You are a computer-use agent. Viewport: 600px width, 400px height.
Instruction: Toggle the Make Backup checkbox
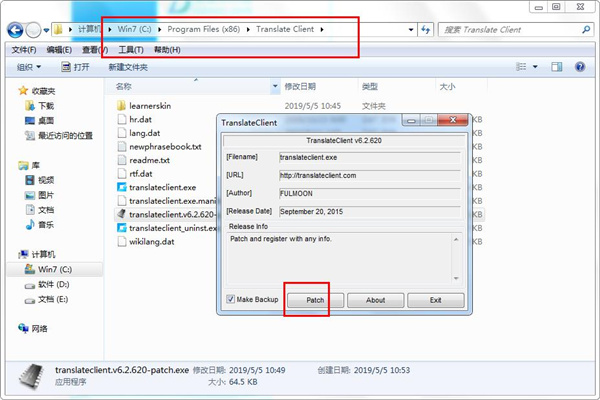pos(231,299)
